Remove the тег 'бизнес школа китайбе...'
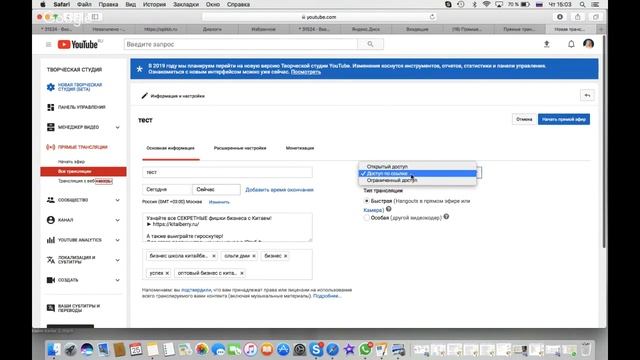This screenshot has height=360, width=640. click(x=213, y=256)
